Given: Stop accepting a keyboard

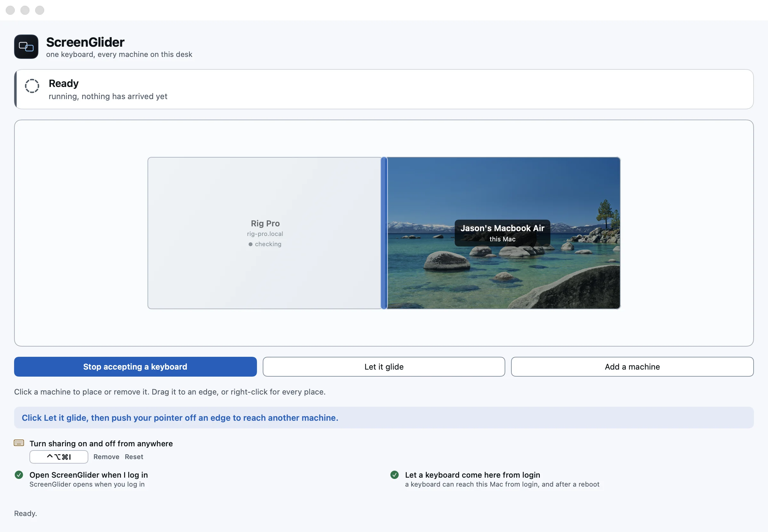Looking at the screenshot, I should [x=135, y=367].
